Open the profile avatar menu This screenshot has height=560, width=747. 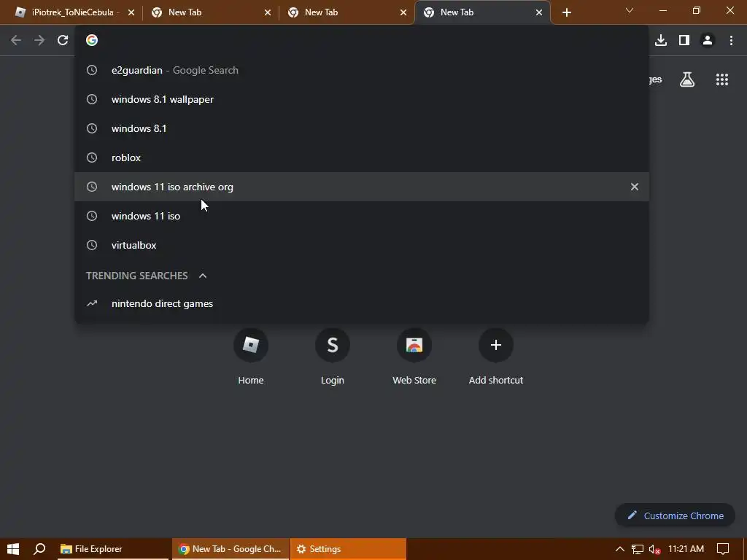coord(708,41)
